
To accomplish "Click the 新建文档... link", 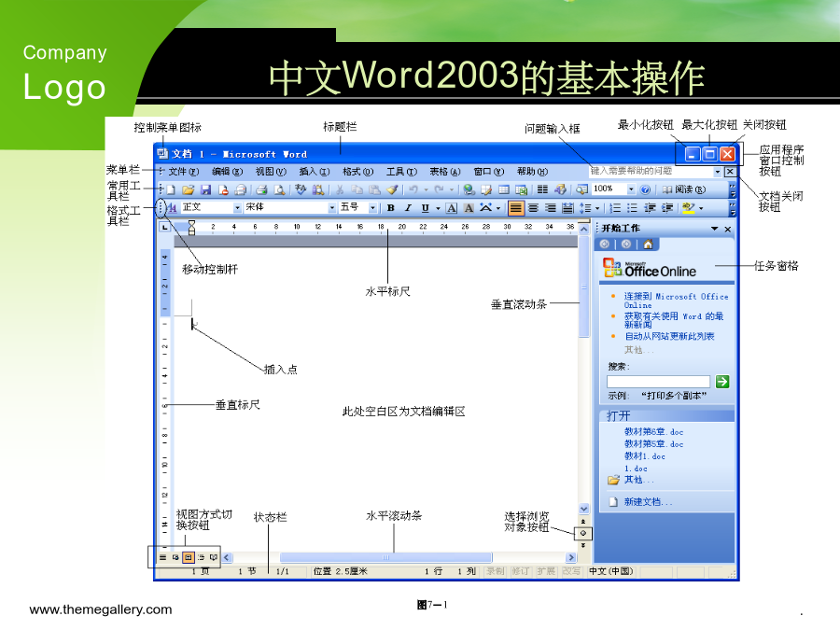I will point(648,502).
